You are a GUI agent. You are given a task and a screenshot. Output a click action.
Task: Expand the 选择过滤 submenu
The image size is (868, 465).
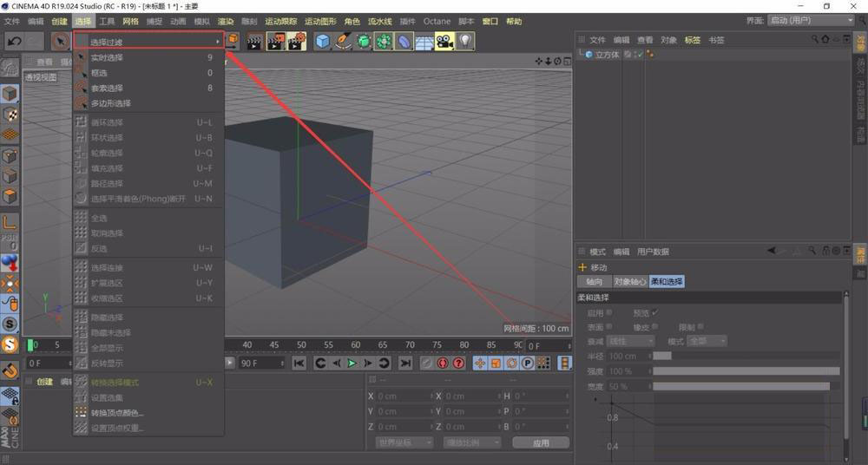148,42
